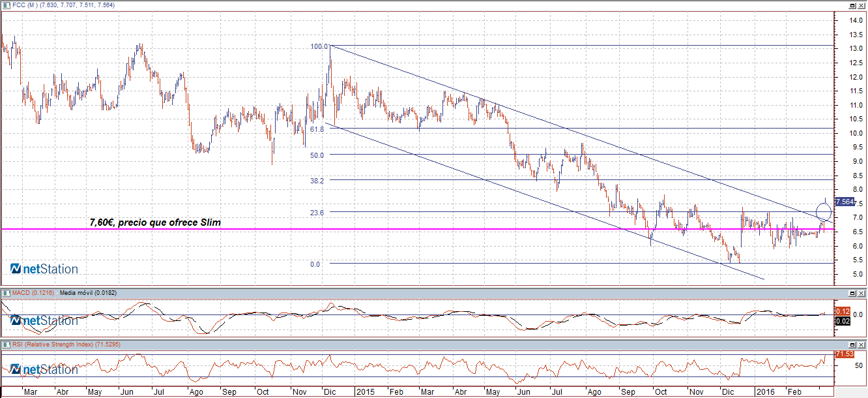The width and height of the screenshot is (868, 398).
Task: Click the 61.8 Fibonacci level label
Action: 317,129
